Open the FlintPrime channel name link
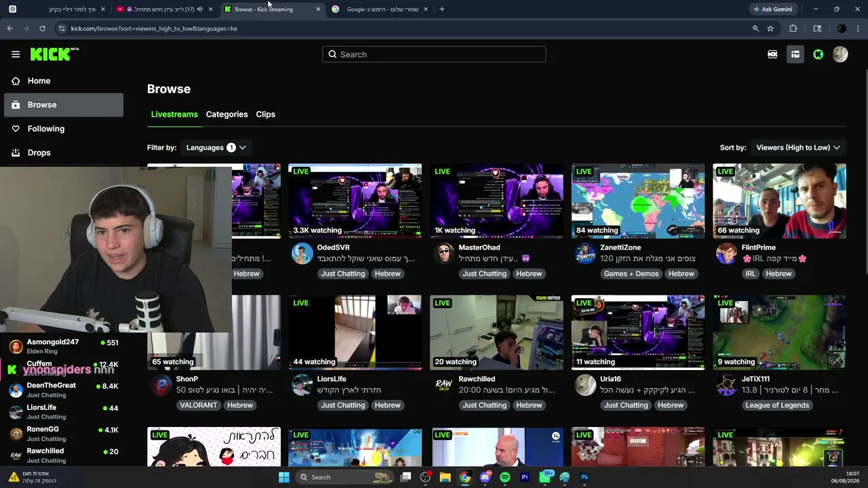868x488 pixels. 758,247
